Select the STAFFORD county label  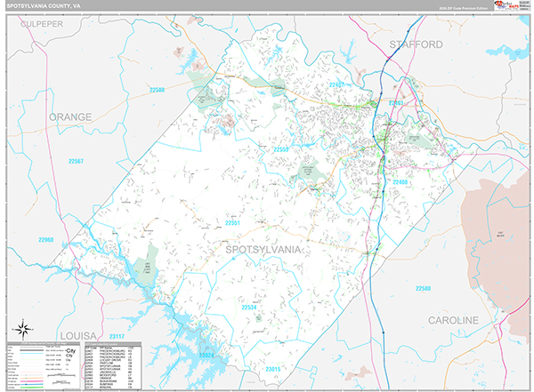click(x=416, y=44)
